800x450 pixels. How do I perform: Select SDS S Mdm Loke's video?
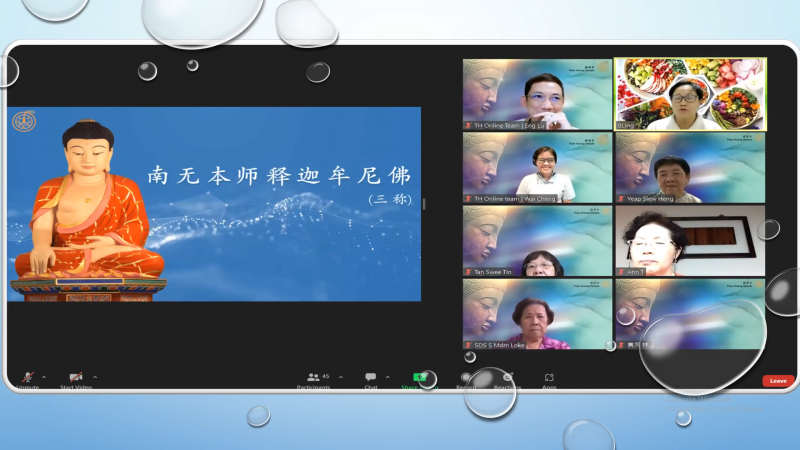tap(537, 314)
